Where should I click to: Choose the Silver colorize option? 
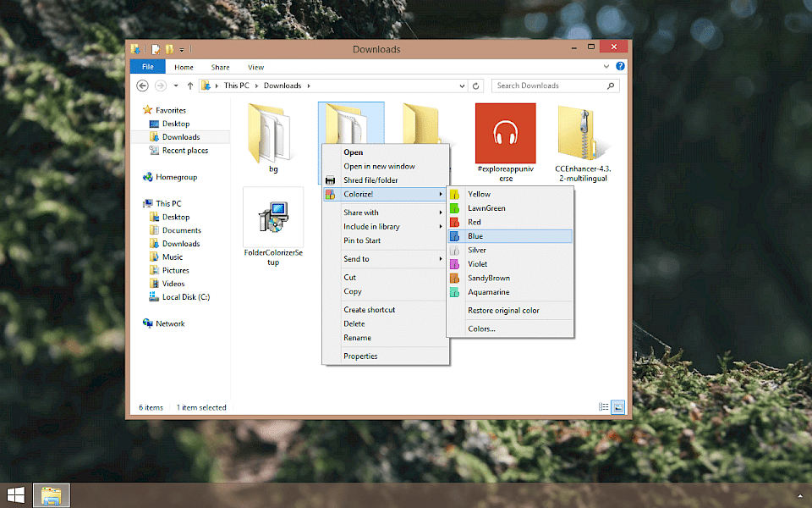tap(510, 251)
